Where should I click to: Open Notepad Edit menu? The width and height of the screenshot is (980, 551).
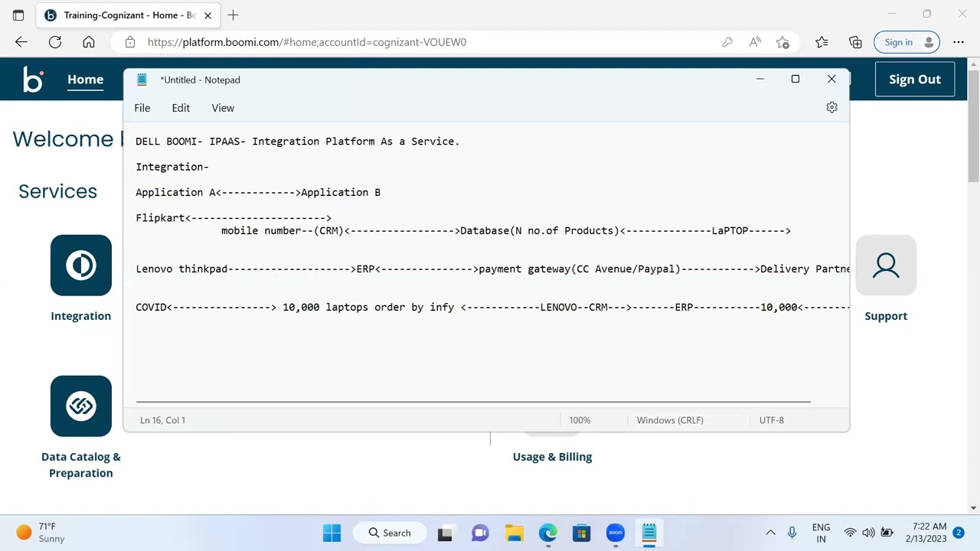[x=181, y=108]
